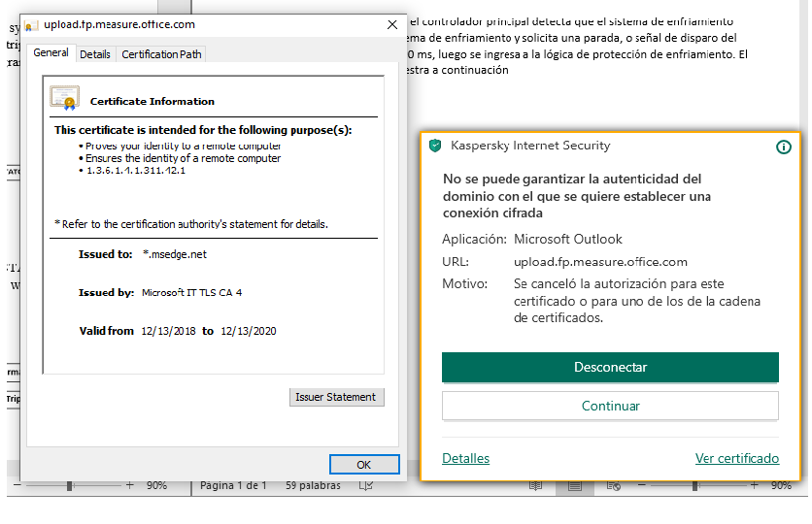Click 'Ensures the identity of a remote computer'
This screenshot has height=524, width=812.
click(x=183, y=158)
